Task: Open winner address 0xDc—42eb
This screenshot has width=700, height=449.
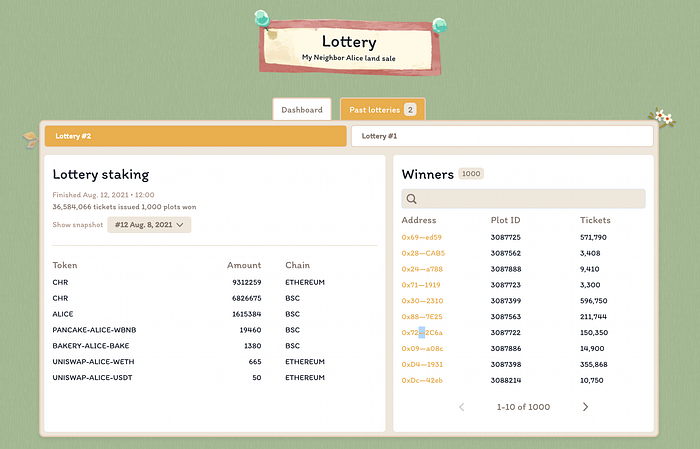Action: 422,380
